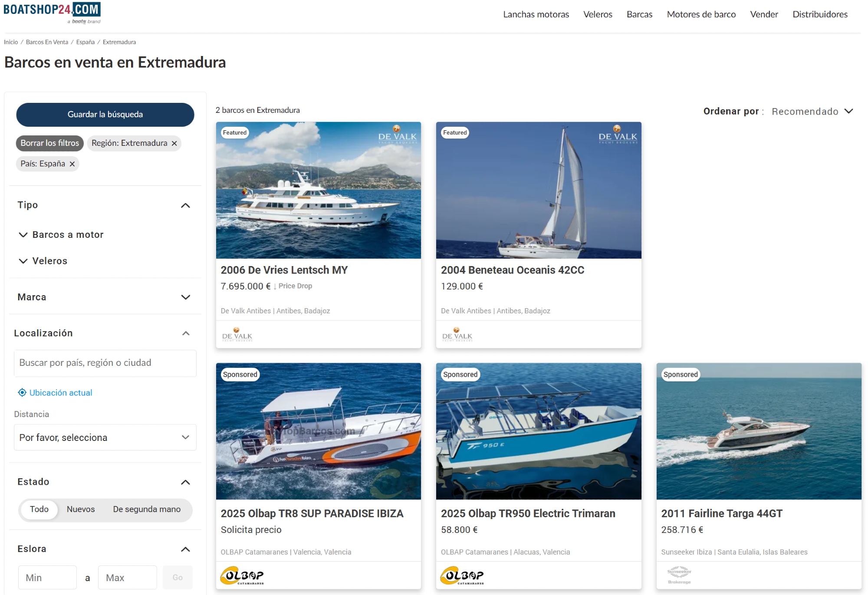Screen dimensions: 868x595
Task: Click Sunseeker Brokerage logo under Fairline listing
Action: (x=679, y=575)
